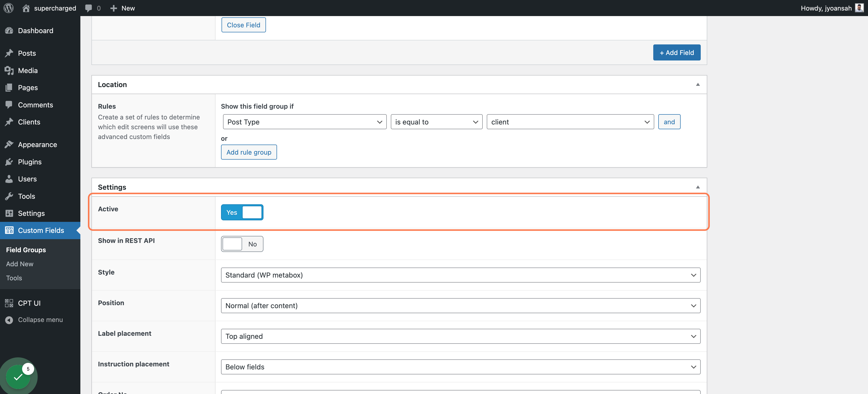Click the Clients pin icon
Image resolution: width=868 pixels, height=394 pixels.
click(x=9, y=122)
